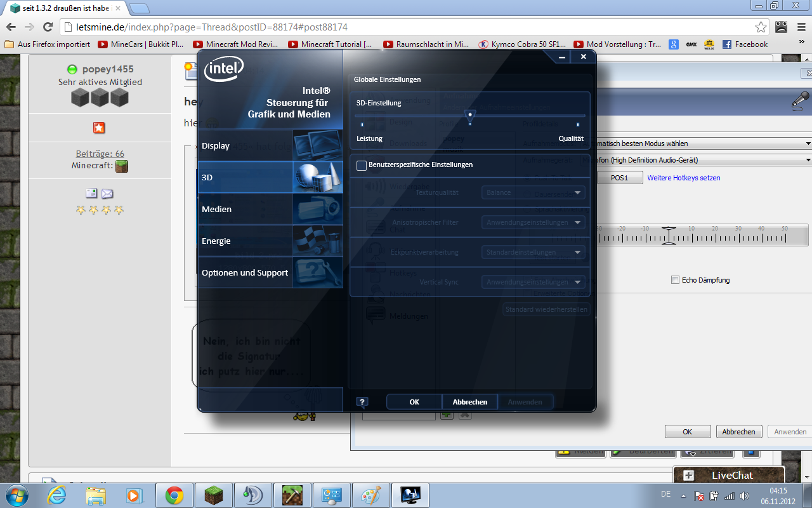Click Abbrechen in the Intel dialog

tap(469, 402)
